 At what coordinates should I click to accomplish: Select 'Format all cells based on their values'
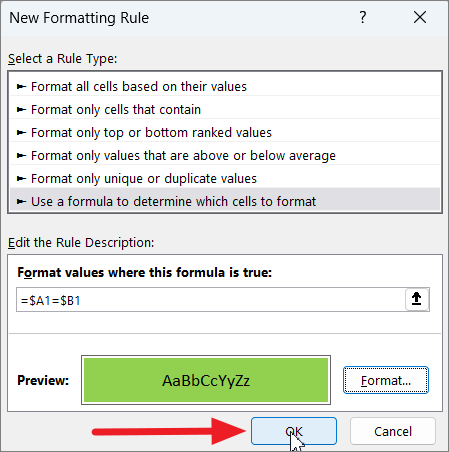[225, 87]
